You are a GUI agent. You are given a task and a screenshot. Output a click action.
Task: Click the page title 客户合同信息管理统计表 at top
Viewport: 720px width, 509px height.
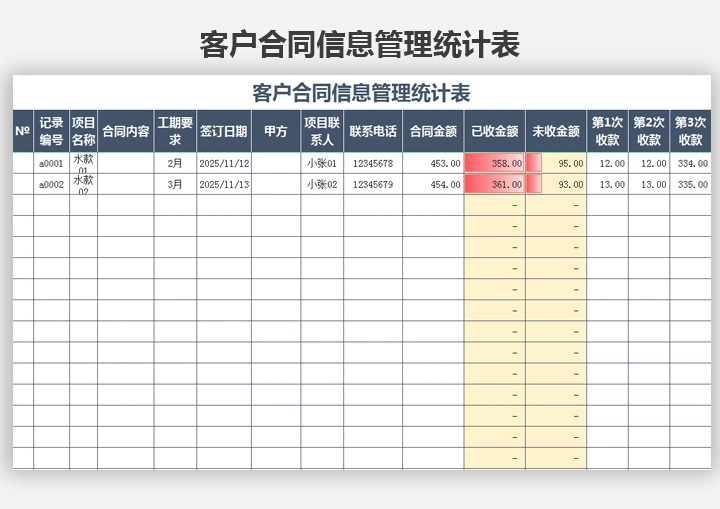(x=360, y=45)
